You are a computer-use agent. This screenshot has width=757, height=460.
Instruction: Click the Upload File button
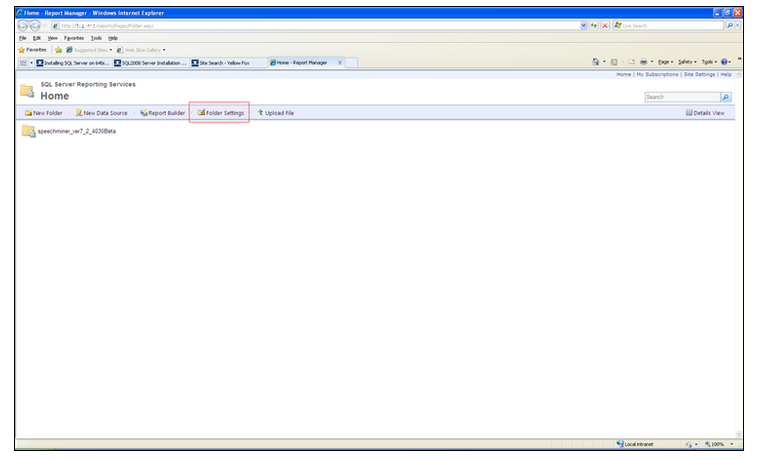pyautogui.click(x=275, y=113)
